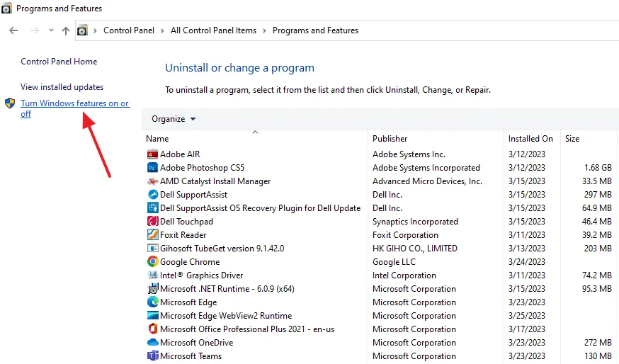
Task: Select the Foxit Reader entry name
Action: [183, 235]
